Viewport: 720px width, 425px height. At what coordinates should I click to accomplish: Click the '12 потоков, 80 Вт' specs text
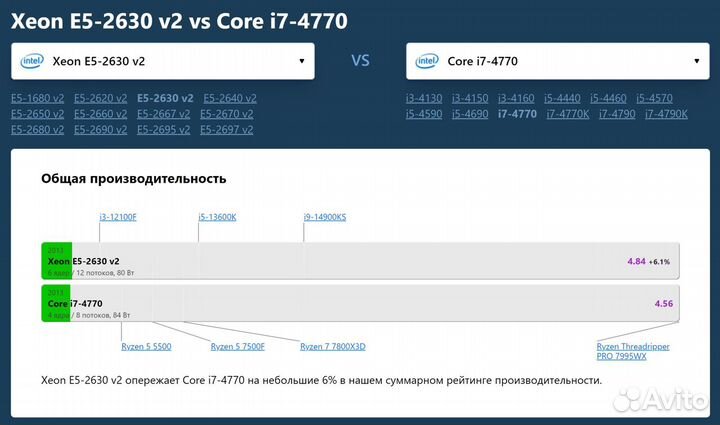(x=105, y=273)
